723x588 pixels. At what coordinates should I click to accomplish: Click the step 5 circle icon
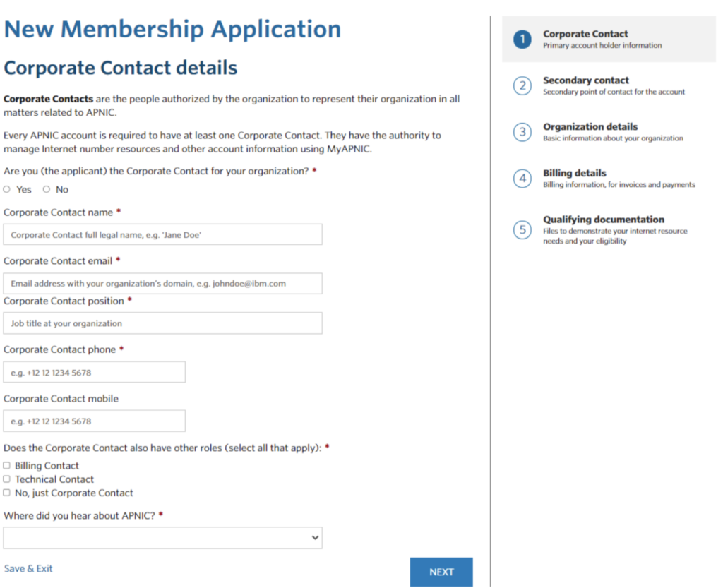coord(522,230)
